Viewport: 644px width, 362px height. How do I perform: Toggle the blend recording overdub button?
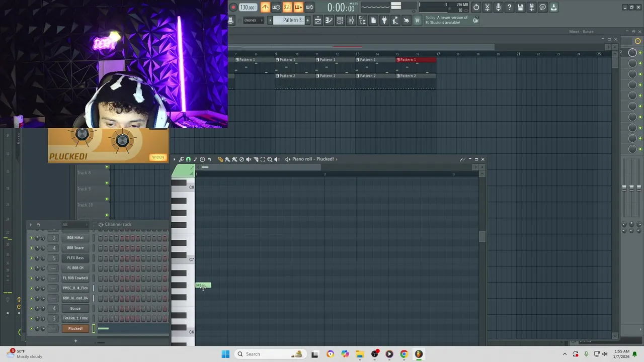pos(298,7)
